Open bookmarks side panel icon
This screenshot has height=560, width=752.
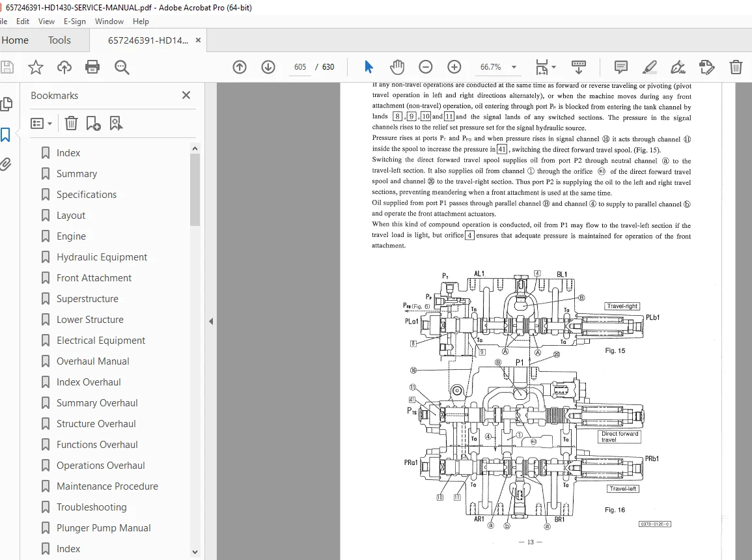5,135
